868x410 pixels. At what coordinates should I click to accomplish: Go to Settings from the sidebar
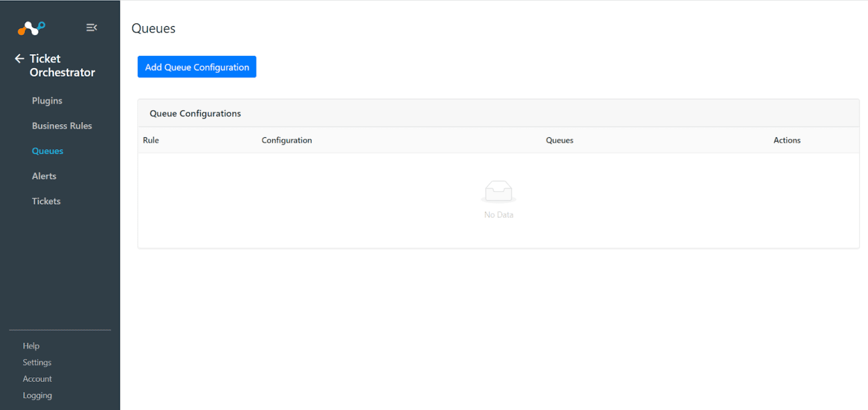tap(37, 362)
